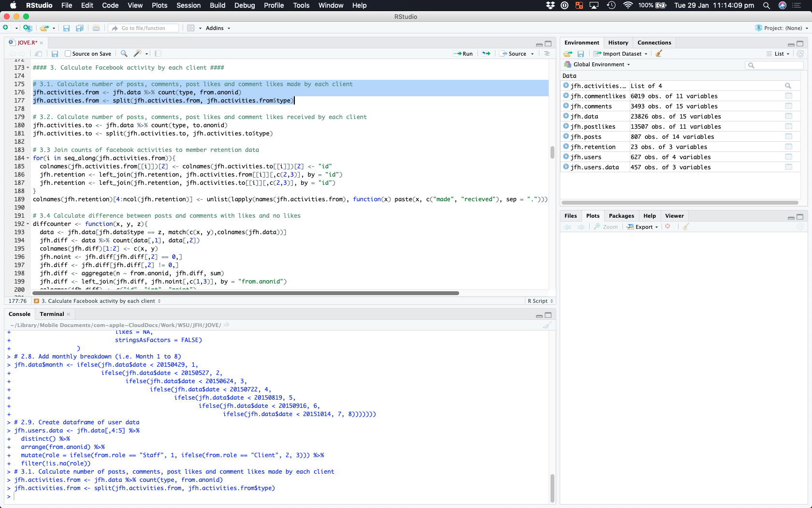Save the workspace using the Environment save icon
The height and width of the screenshot is (508, 812).
click(x=580, y=54)
